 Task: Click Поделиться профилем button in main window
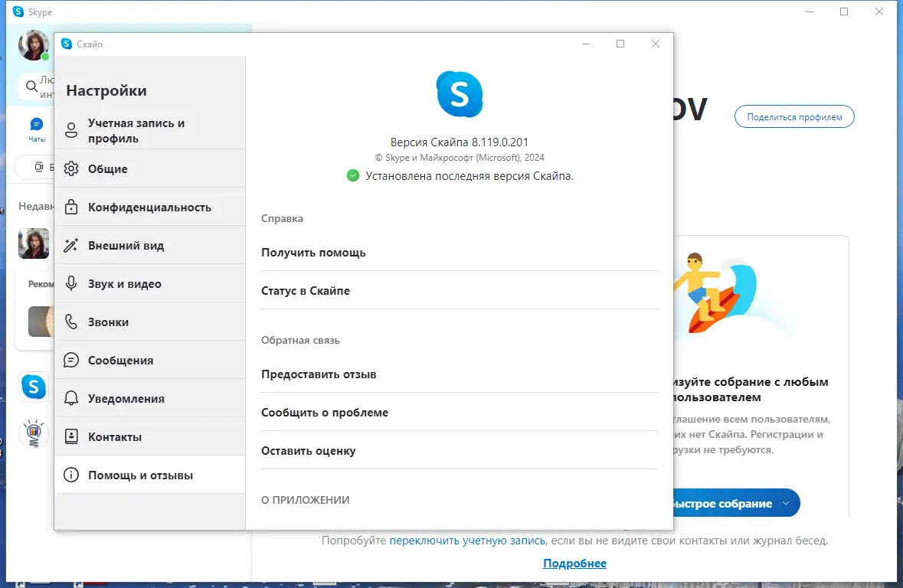point(794,117)
